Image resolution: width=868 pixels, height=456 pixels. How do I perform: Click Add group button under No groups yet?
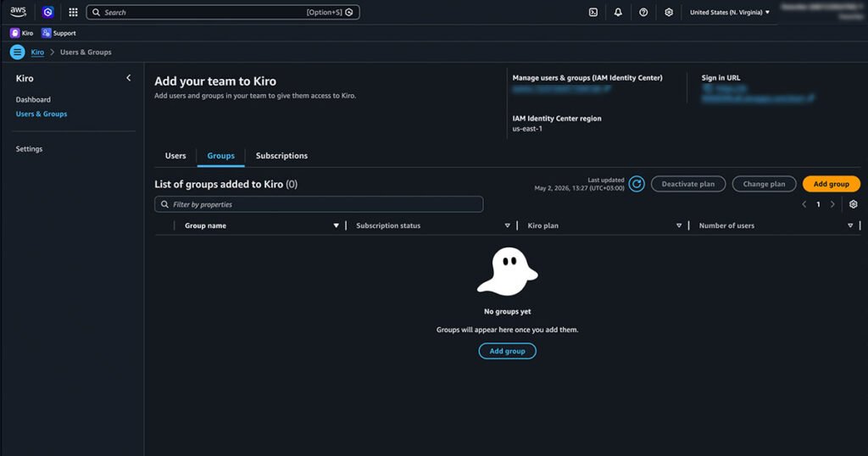point(507,351)
